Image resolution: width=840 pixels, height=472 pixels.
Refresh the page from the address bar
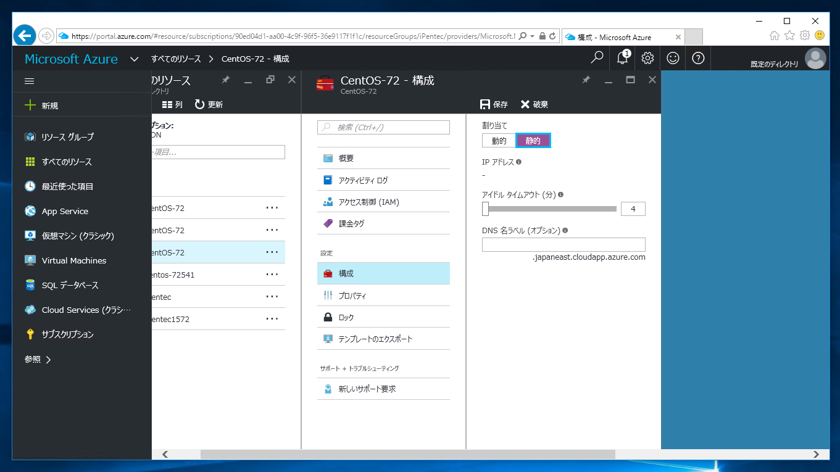(x=552, y=36)
